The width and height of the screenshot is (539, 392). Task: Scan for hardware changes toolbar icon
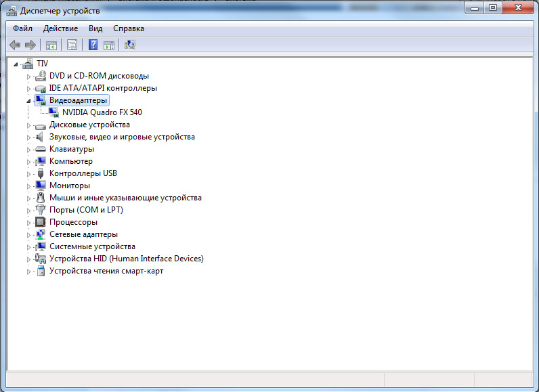[x=130, y=45]
